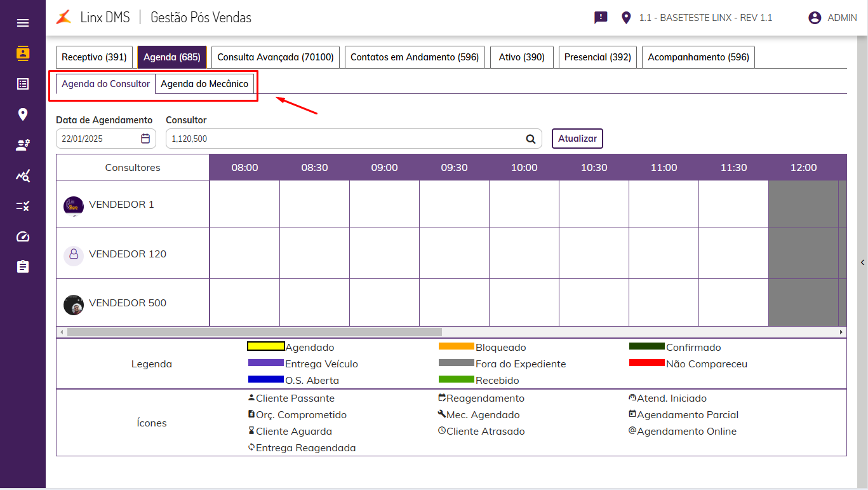868x490 pixels.
Task: Open the chart search sidebar icon
Action: click(x=23, y=175)
